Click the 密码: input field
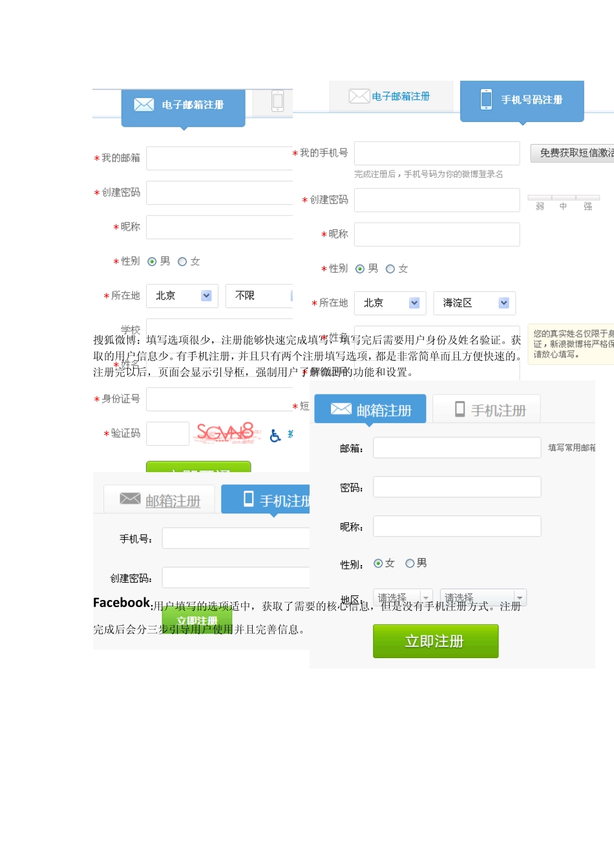 click(x=457, y=487)
